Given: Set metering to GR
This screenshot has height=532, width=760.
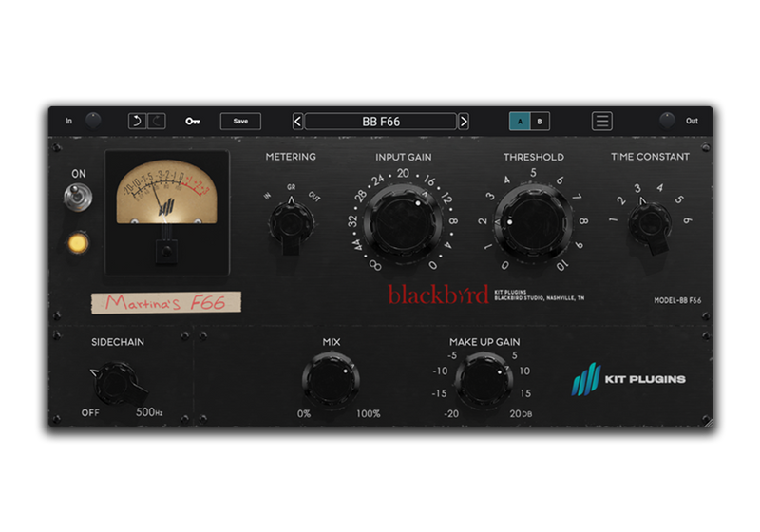Looking at the screenshot, I should [291, 187].
